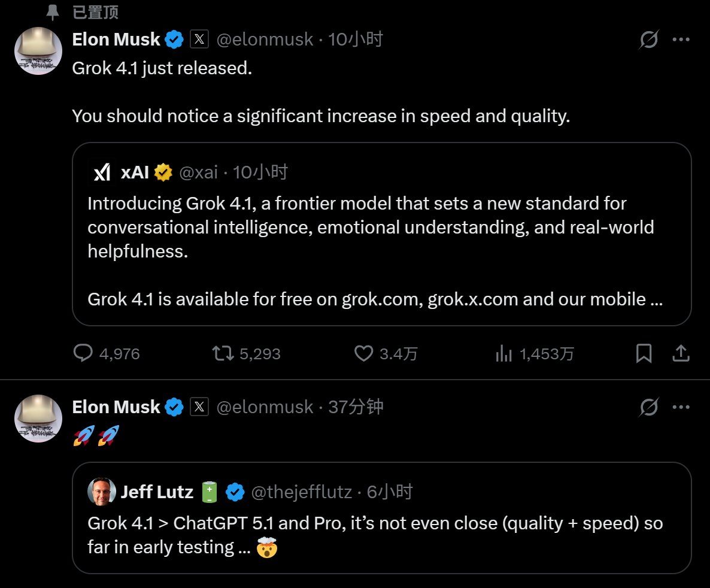The image size is (710, 588).
Task: Open the @thejefflutz handle link
Action: (301, 492)
